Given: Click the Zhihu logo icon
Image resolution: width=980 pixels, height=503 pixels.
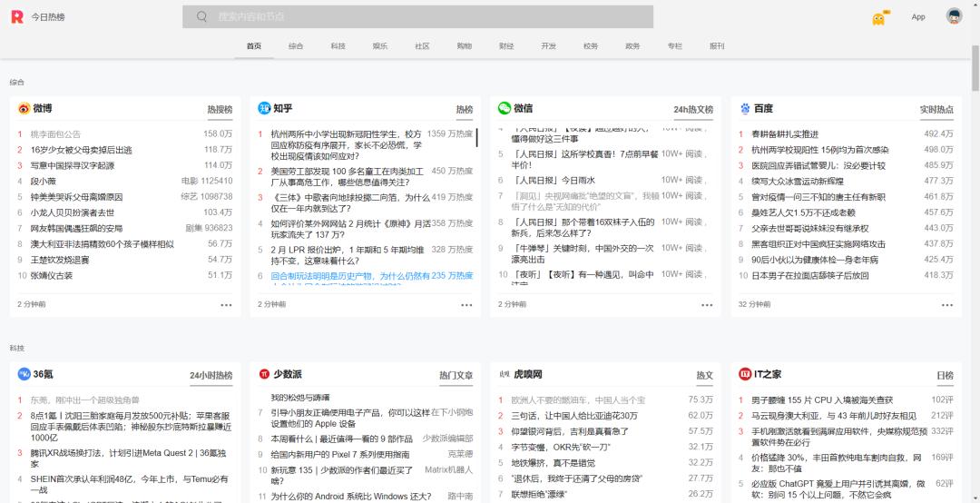Looking at the screenshot, I should [264, 108].
